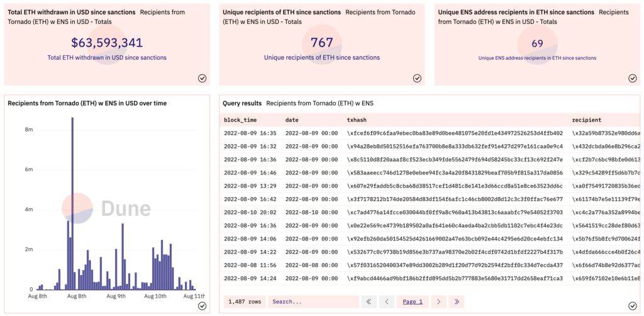Focus the Search field under the table
The width and height of the screenshot is (644, 316).
click(313, 302)
